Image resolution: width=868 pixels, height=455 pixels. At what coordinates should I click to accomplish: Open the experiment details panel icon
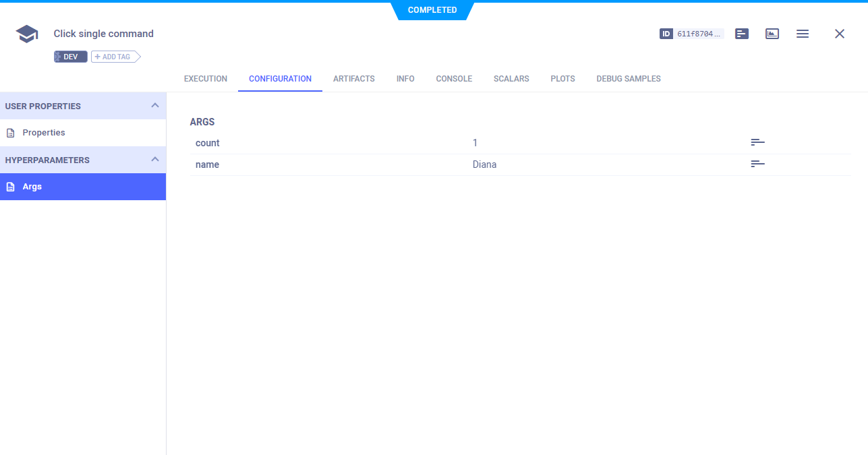(742, 33)
